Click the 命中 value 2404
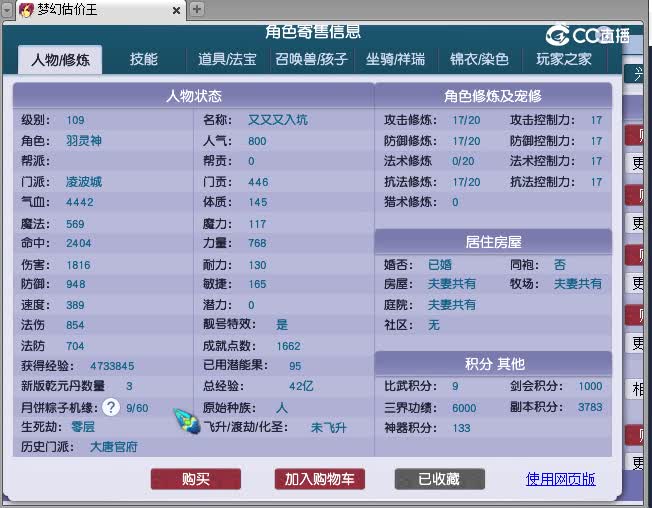Image resolution: width=652 pixels, height=508 pixels. tap(79, 243)
